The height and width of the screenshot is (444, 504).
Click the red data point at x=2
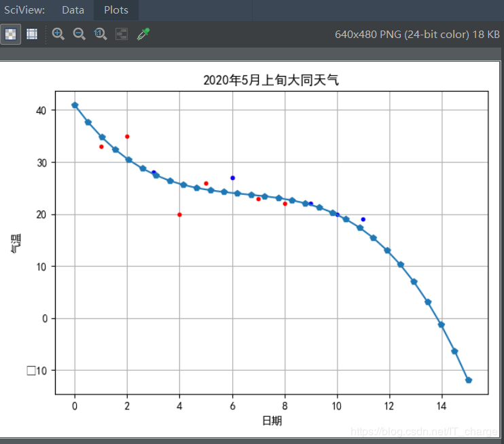(127, 136)
